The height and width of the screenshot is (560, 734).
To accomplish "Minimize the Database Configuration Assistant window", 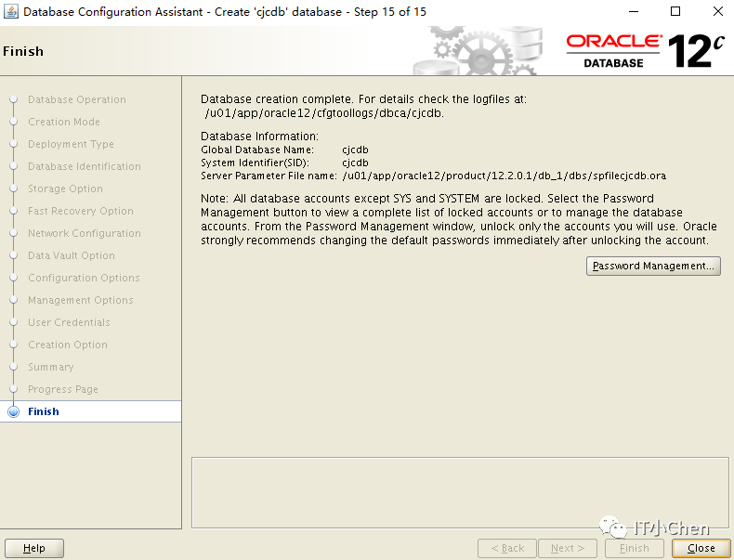I will 634,11.
